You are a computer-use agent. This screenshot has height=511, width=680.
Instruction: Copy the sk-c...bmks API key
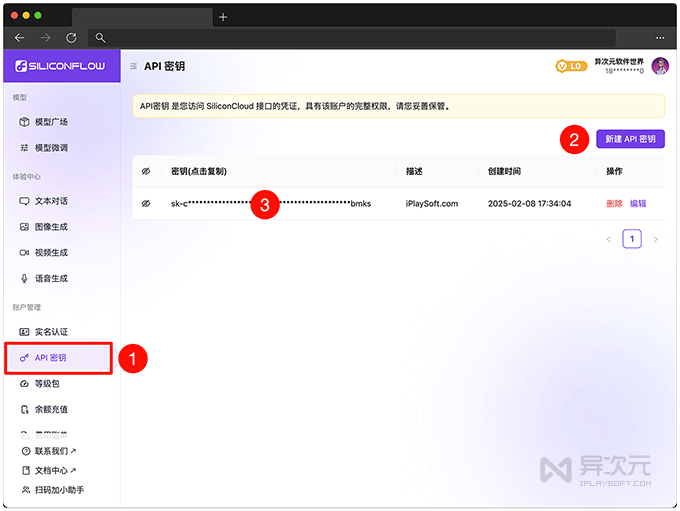[271, 204]
